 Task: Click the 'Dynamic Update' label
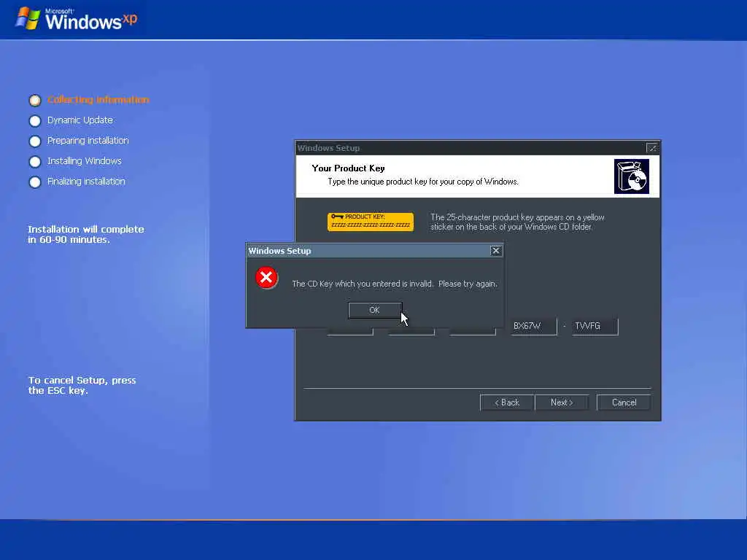(x=80, y=120)
